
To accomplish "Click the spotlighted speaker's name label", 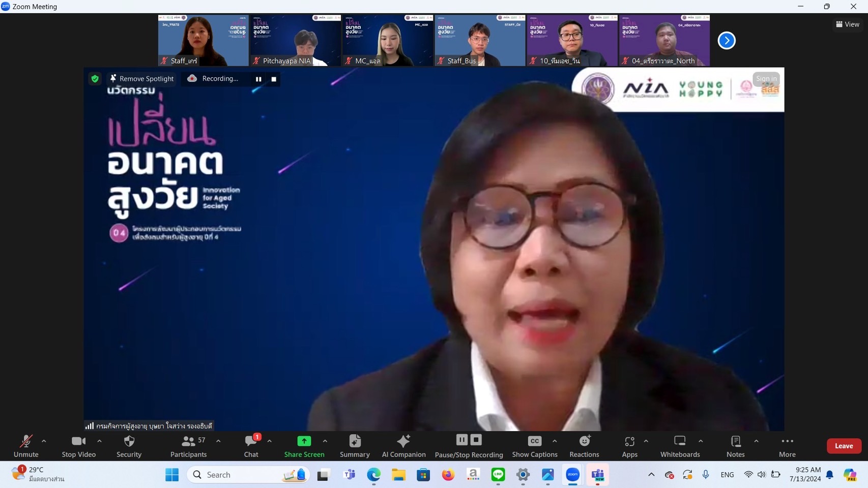I will pyautogui.click(x=150, y=426).
